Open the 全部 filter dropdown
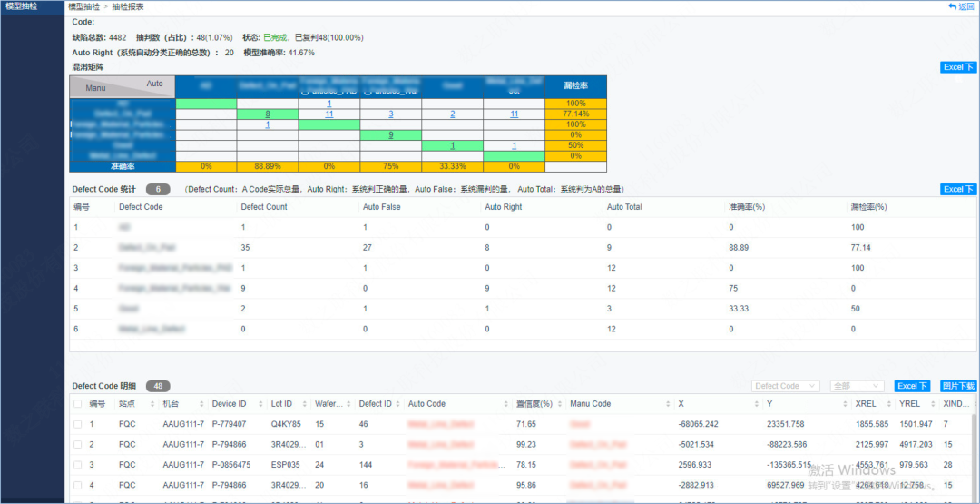The width and height of the screenshot is (980, 504). [x=857, y=387]
